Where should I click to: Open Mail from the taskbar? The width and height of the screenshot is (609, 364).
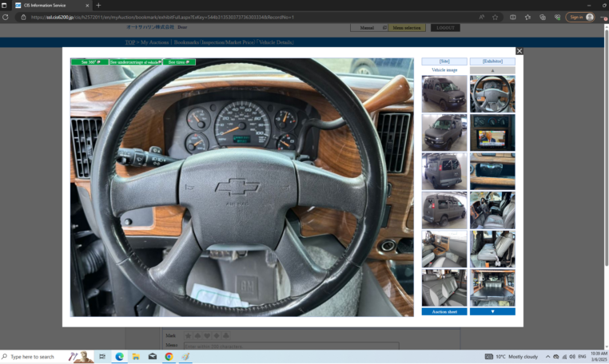tap(152, 357)
